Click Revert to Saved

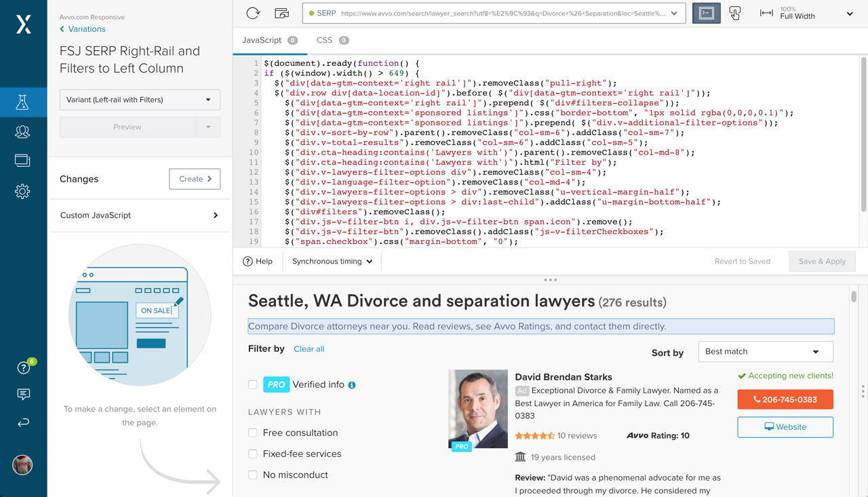[743, 261]
